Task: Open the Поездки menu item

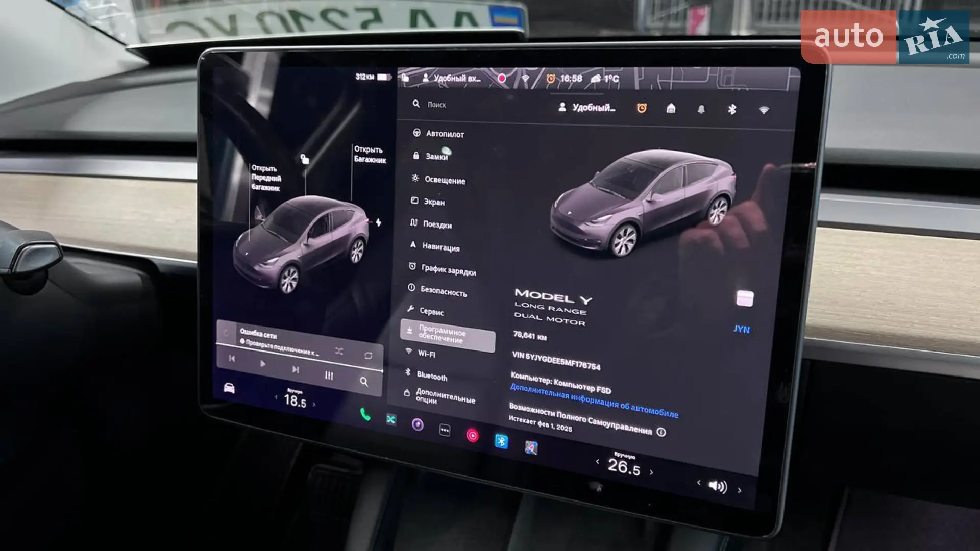Action: click(x=431, y=224)
